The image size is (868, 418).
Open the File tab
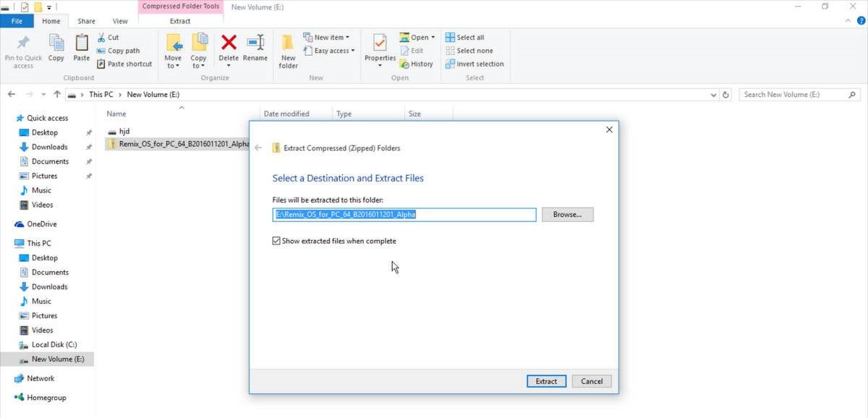pyautogui.click(x=17, y=21)
